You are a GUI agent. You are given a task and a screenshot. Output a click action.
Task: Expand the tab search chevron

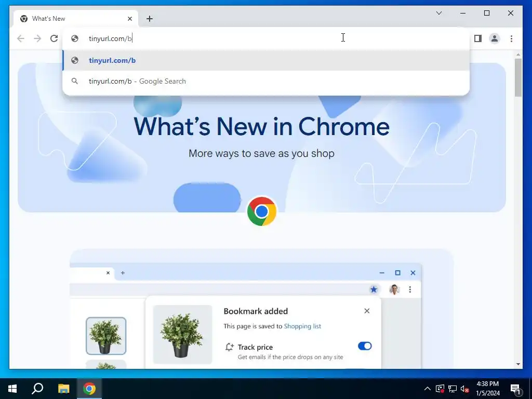439,13
